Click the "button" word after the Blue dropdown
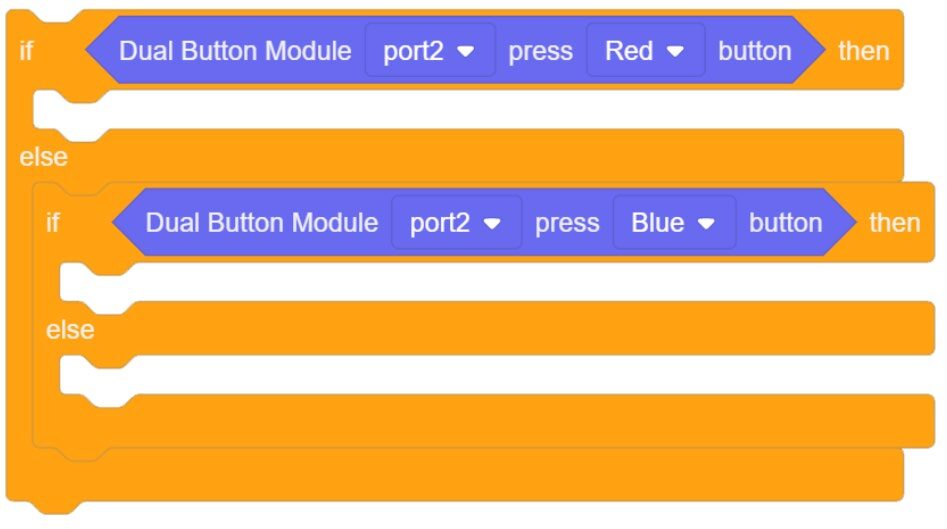Image resolution: width=947 pixels, height=529 pixels. [785, 223]
